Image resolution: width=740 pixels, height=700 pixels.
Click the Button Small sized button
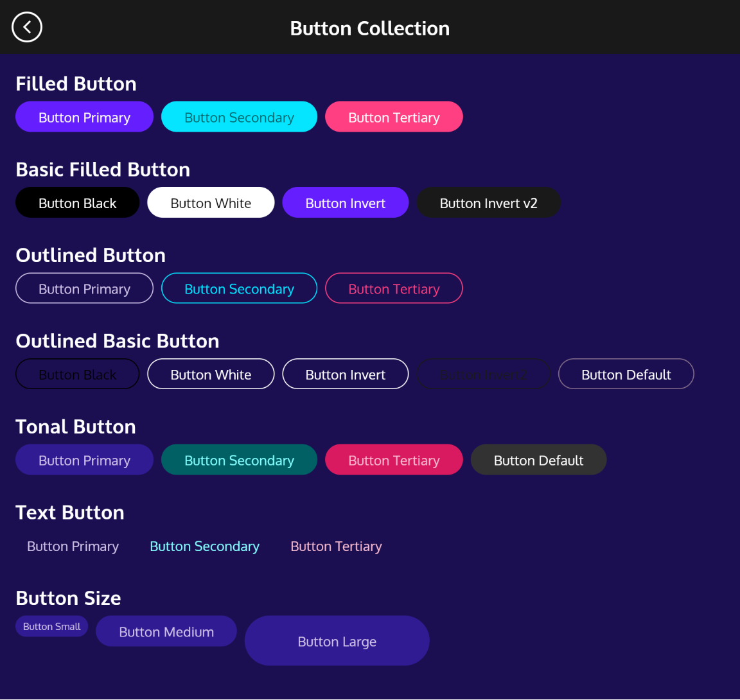51,626
